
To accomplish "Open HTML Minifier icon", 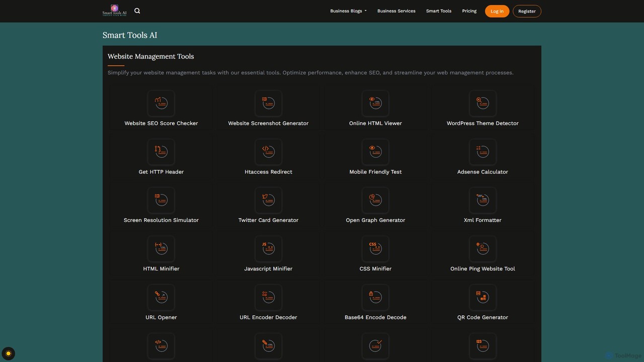I will [161, 249].
